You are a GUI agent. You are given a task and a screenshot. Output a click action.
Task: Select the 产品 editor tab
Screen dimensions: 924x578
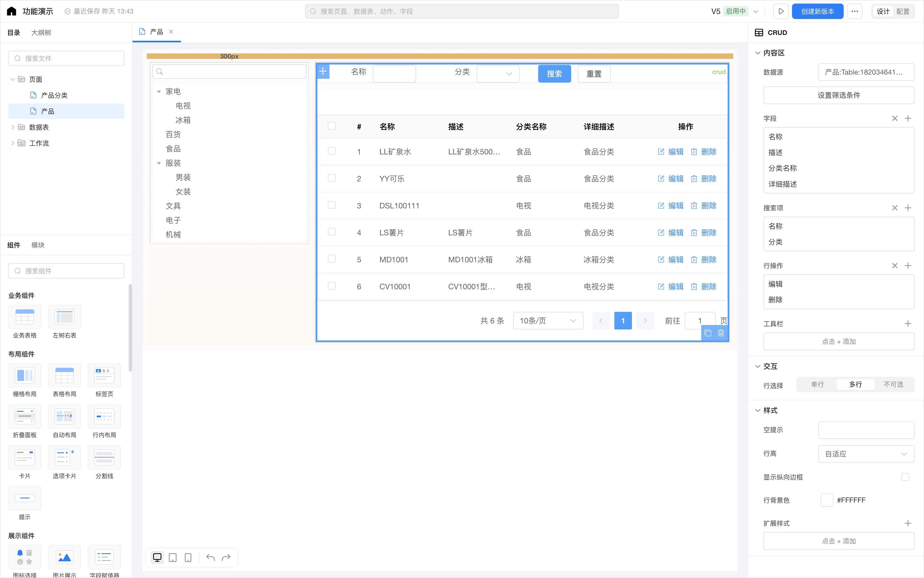pos(156,32)
